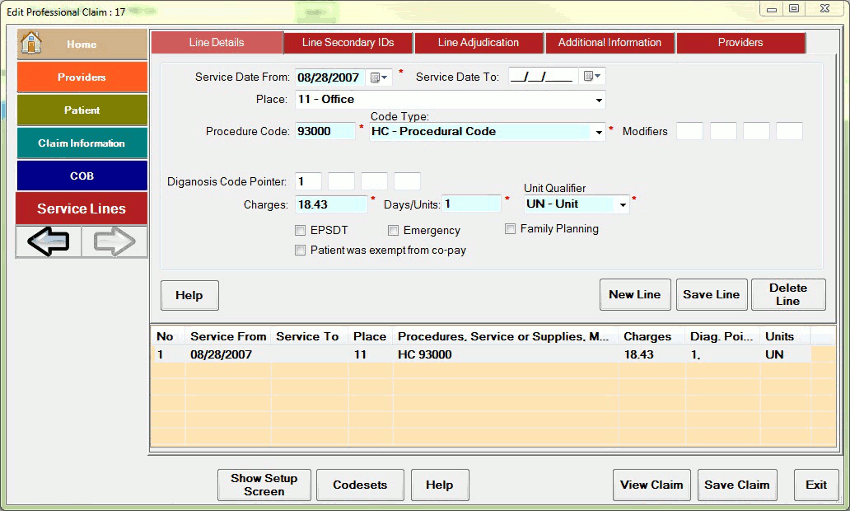Image resolution: width=850 pixels, height=511 pixels.
Task: Open the Service Date To calendar picker
Action: [593, 77]
